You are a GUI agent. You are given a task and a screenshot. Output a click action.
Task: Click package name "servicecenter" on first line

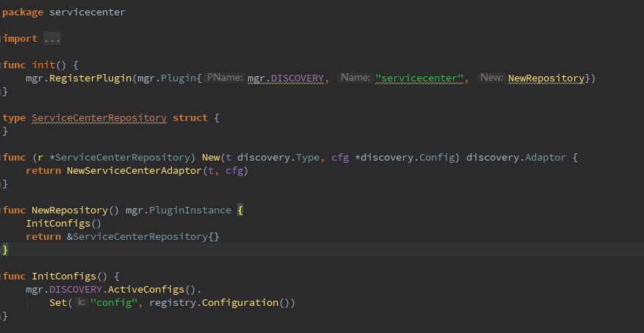pyautogui.click(x=87, y=12)
